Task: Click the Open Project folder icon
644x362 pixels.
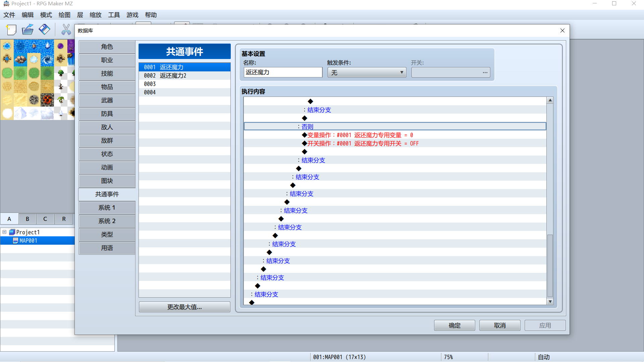Action: pyautogui.click(x=28, y=30)
